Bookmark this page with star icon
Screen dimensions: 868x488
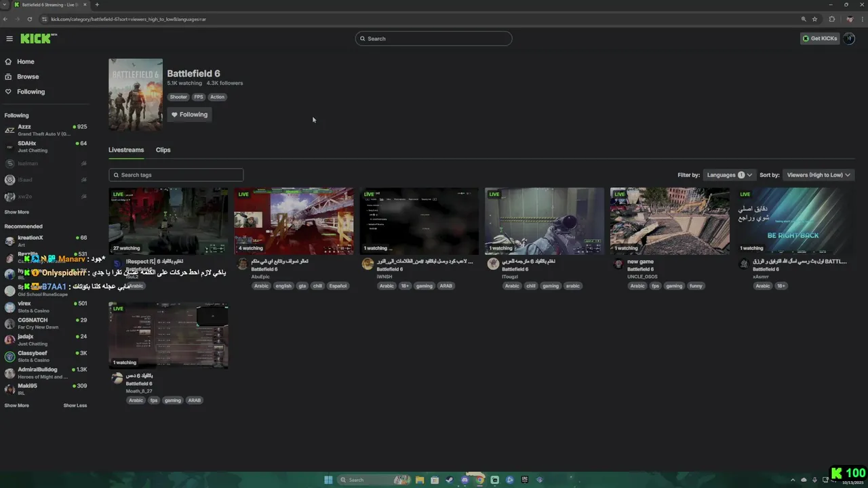click(814, 19)
